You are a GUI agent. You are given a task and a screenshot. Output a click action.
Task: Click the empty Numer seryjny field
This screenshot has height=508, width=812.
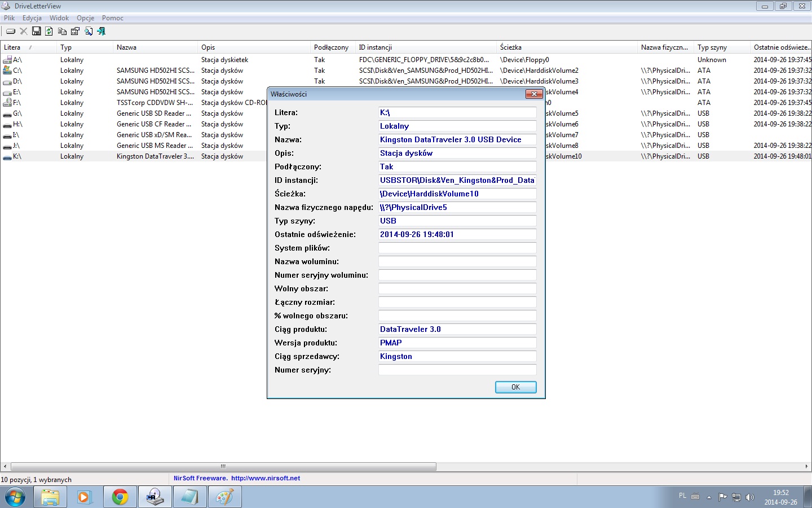457,370
